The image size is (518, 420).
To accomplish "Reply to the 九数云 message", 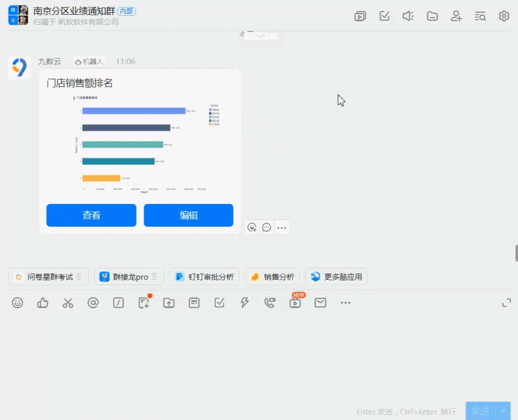I will [x=267, y=228].
